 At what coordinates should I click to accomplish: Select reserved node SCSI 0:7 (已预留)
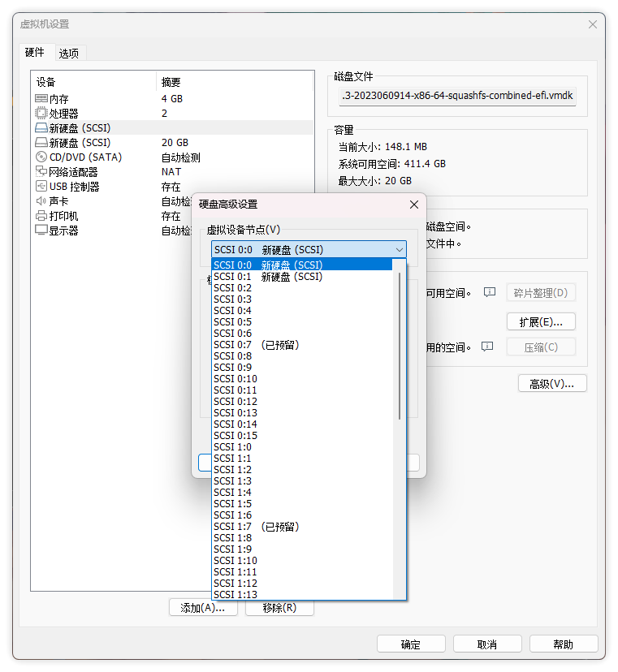pos(302,345)
